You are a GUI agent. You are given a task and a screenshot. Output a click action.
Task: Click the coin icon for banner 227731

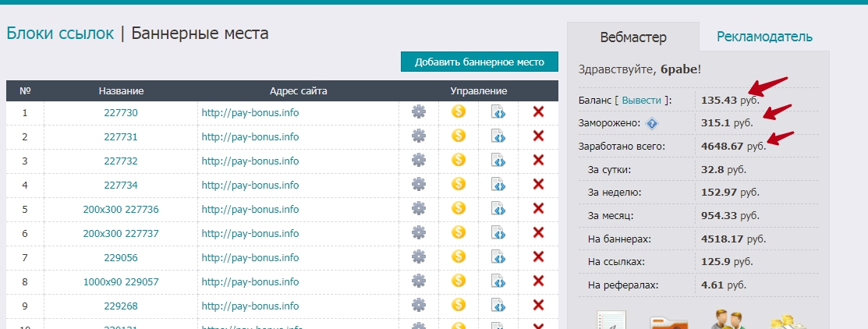(459, 136)
